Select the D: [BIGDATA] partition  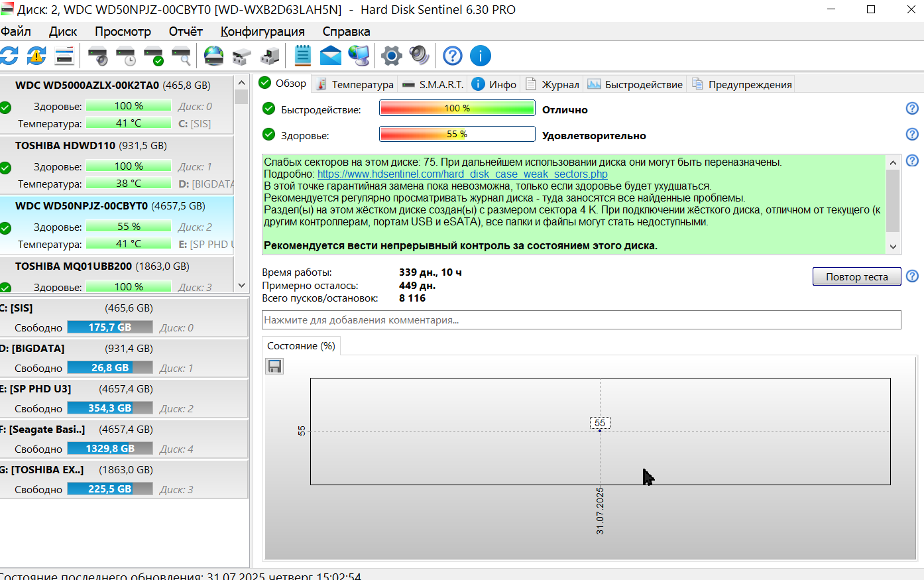click(x=123, y=357)
